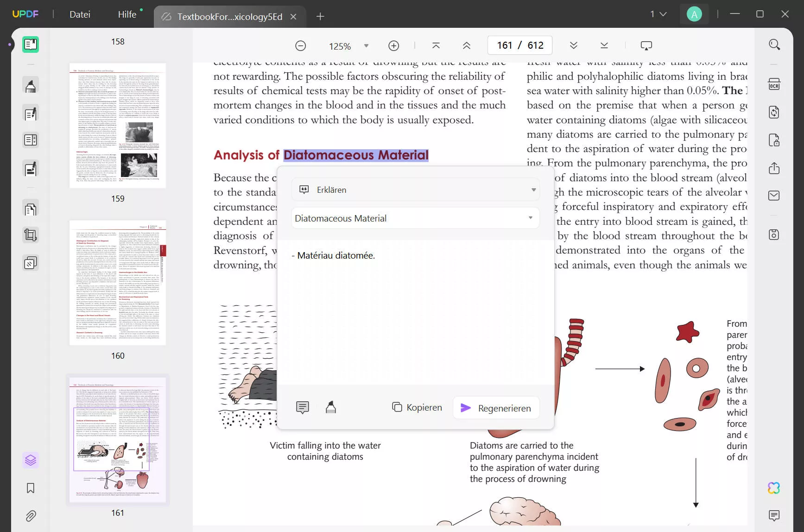Viewport: 804px width, 532px height.
Task: Click the page number input field
Action: point(520,45)
